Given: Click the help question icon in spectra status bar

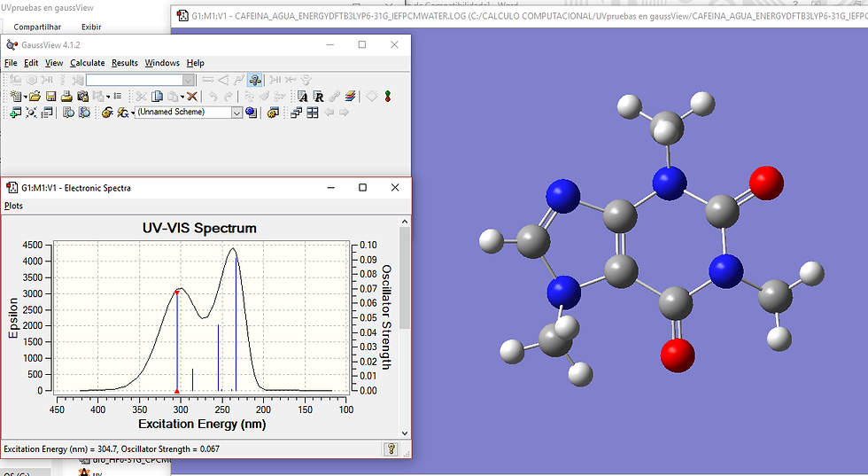Looking at the screenshot, I should pos(391,449).
